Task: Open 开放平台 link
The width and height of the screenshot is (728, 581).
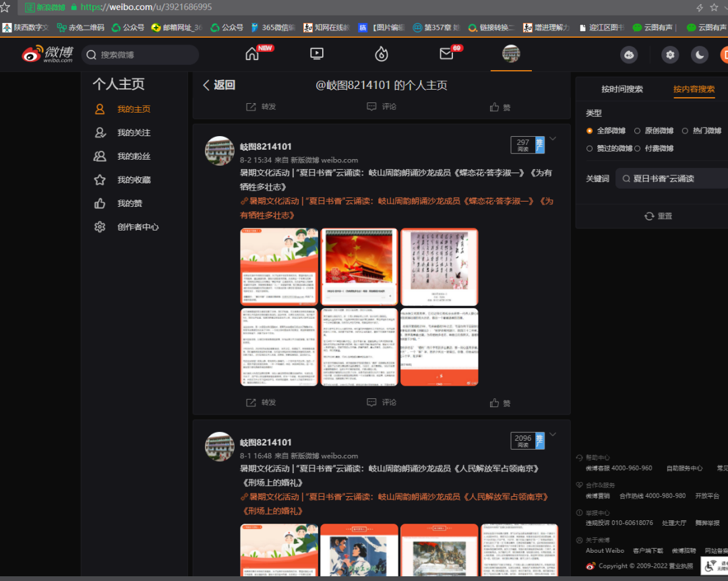Action: point(706,495)
